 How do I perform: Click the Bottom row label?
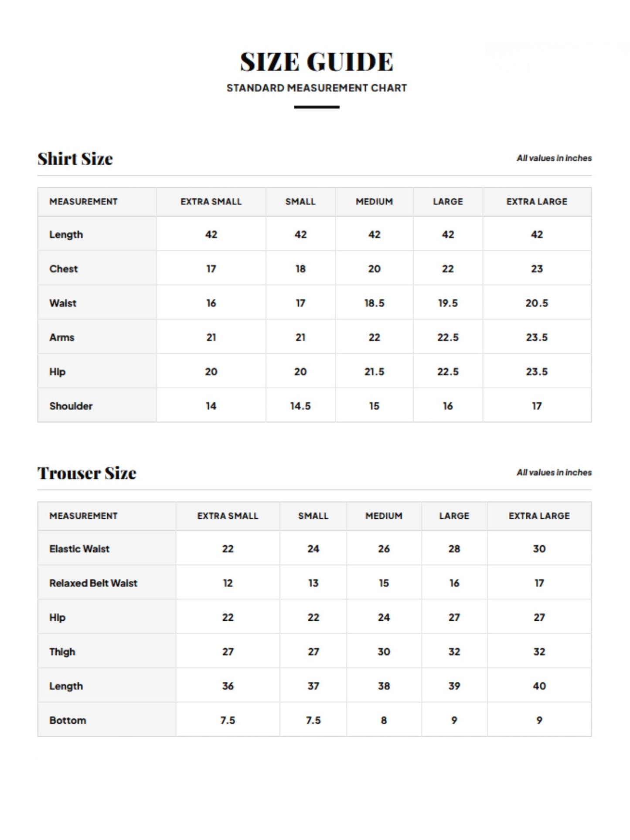click(68, 720)
